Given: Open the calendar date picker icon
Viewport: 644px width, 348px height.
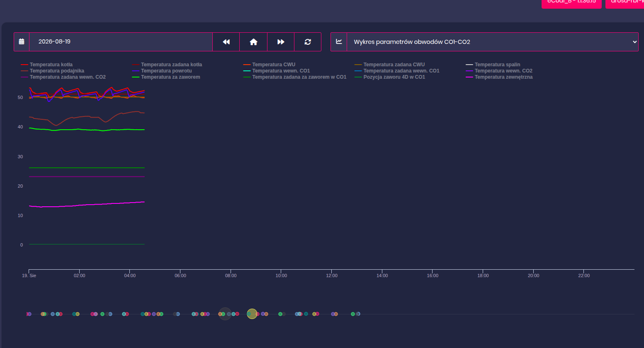Looking at the screenshot, I should click(22, 41).
